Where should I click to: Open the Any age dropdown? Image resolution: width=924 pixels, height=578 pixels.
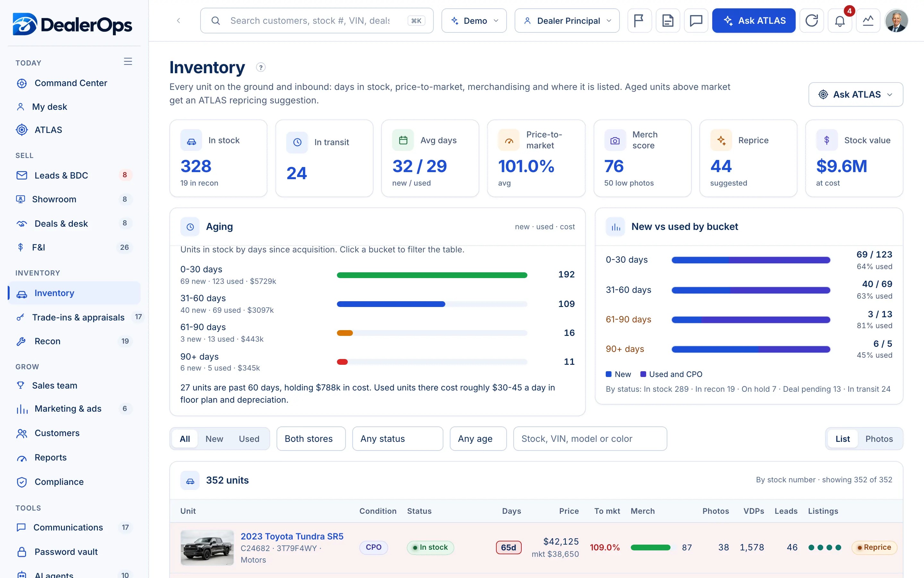478,439
